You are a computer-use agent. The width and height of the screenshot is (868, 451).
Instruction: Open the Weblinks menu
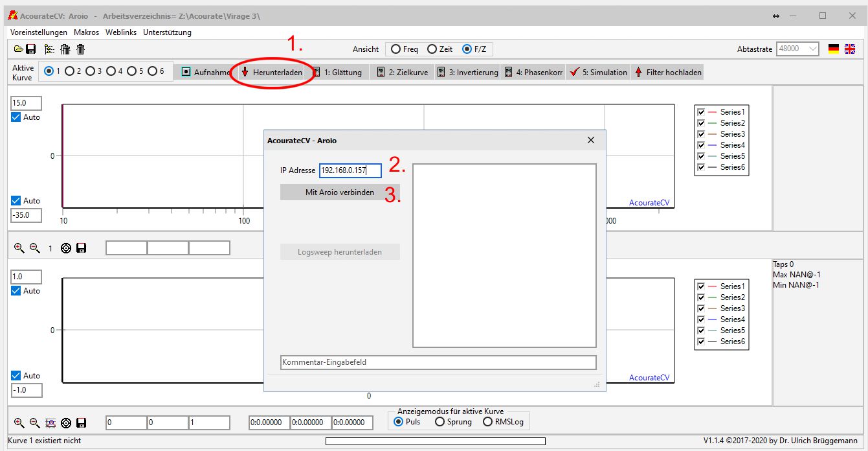coord(121,32)
